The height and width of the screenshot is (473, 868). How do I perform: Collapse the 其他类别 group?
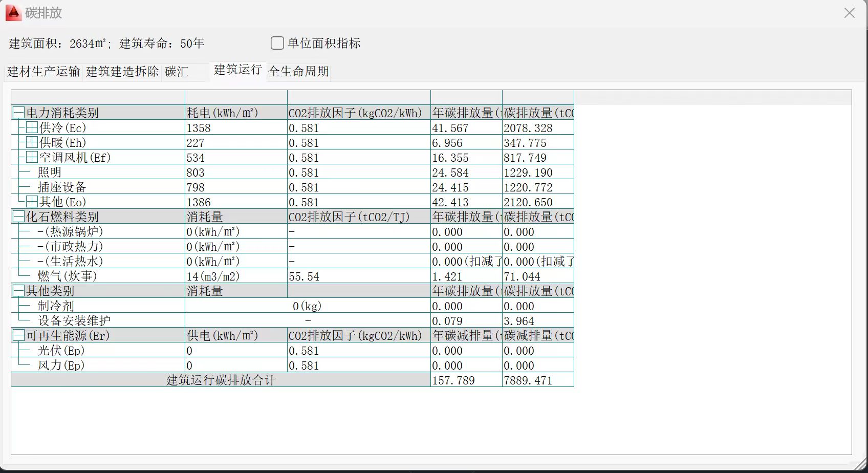coord(18,291)
